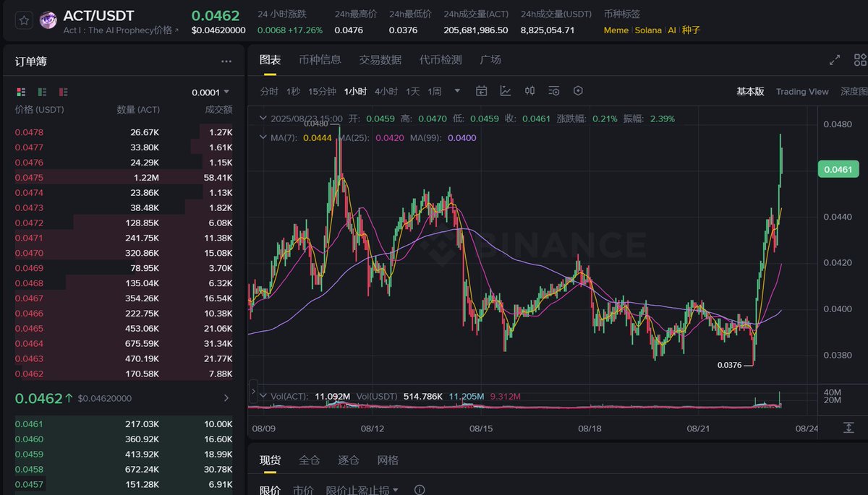Open 限价止盈止损 order type dropdown

tap(362, 490)
